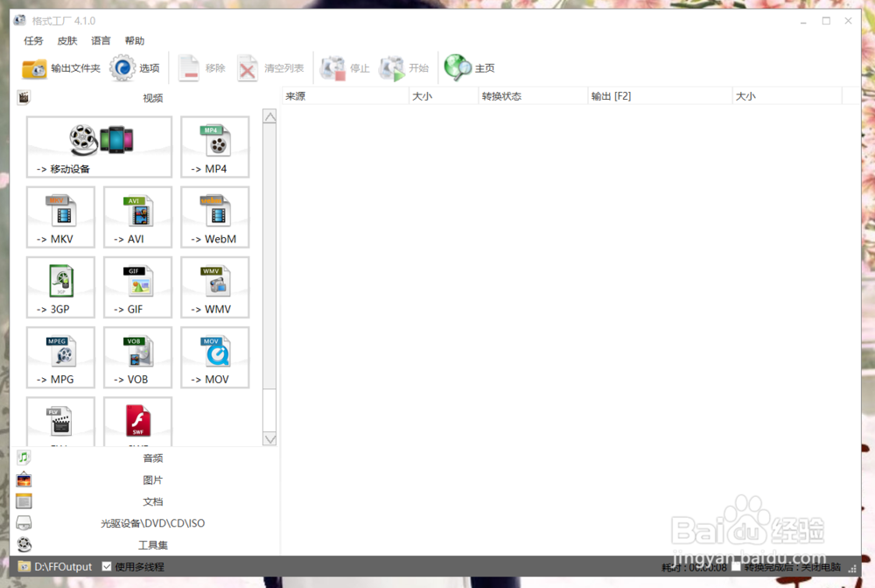The image size is (875, 588).
Task: Expand the Audio (音频) category
Action: 144,458
